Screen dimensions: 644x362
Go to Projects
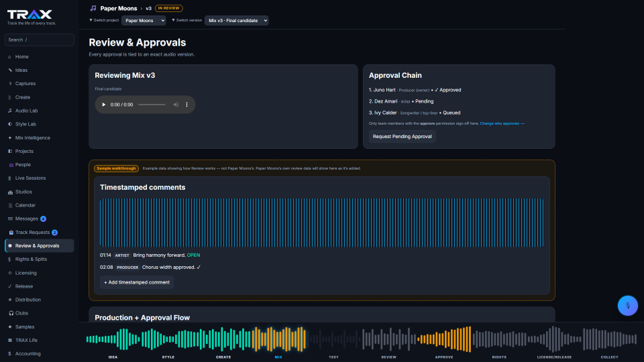click(24, 151)
